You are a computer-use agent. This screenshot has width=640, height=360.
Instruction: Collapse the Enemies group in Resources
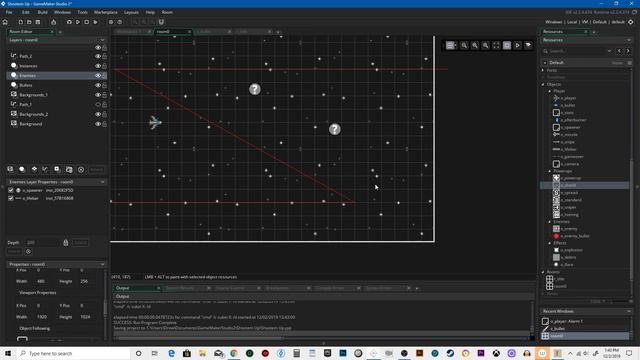pyautogui.click(x=550, y=222)
